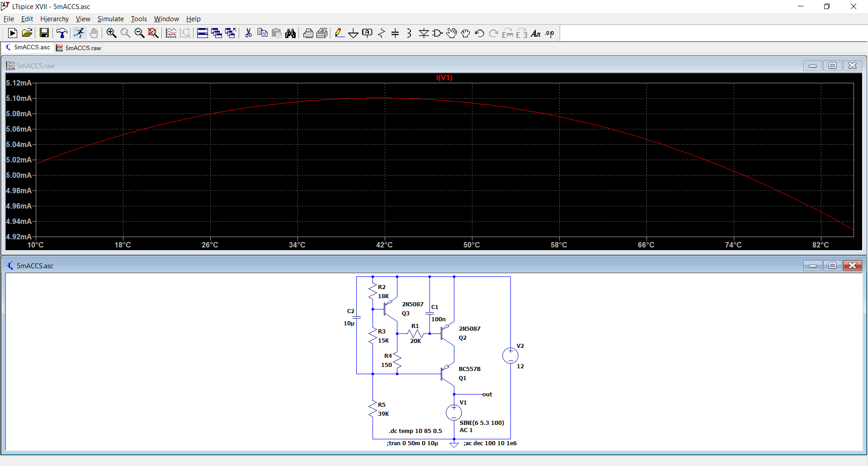Click the Close All Windows icon
Image resolution: width=868 pixels, height=466 pixels.
[231, 33]
